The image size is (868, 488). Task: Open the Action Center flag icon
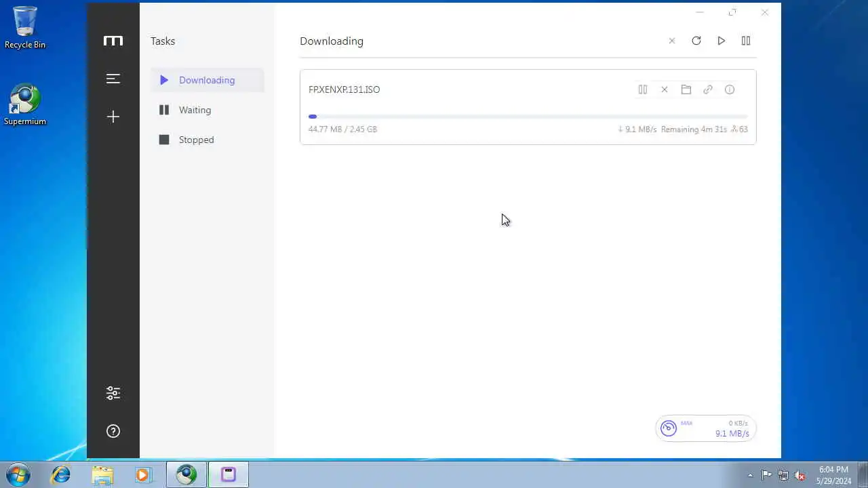coord(766,475)
